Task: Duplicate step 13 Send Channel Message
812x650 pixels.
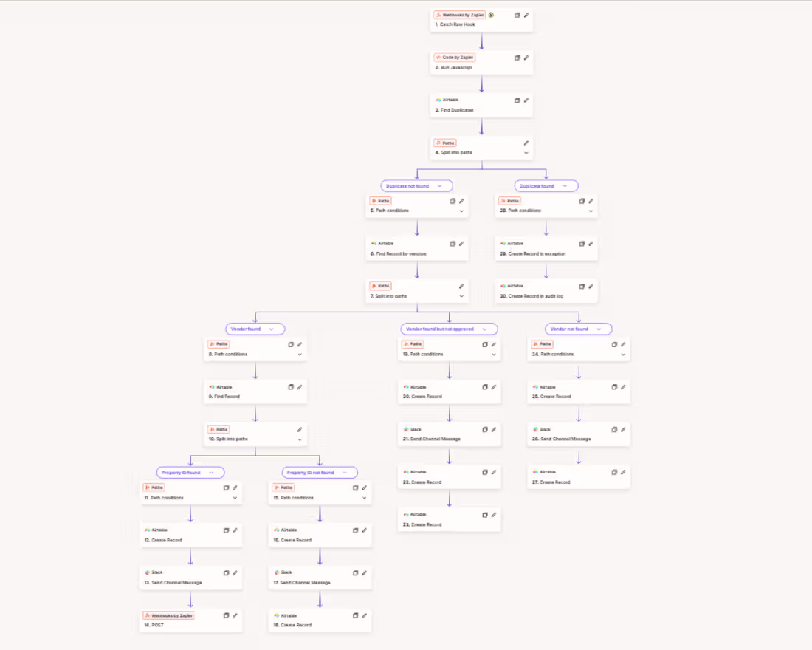Action: pyautogui.click(x=226, y=572)
